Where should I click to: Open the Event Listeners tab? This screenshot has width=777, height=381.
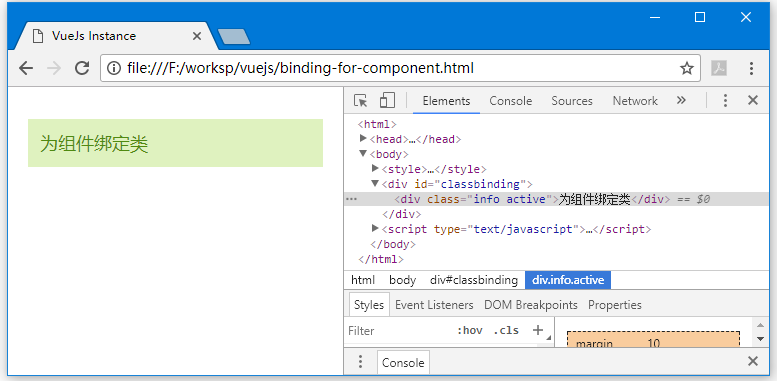coord(434,305)
